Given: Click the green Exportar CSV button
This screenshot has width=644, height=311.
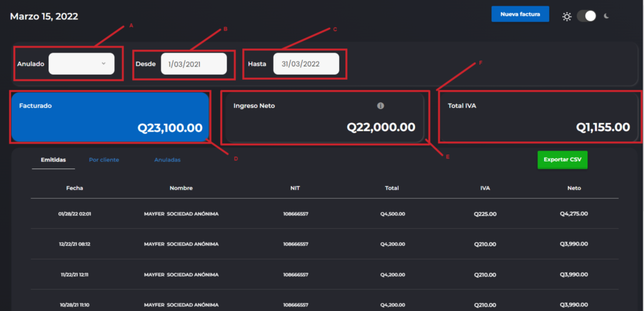Looking at the screenshot, I should pyautogui.click(x=562, y=160).
